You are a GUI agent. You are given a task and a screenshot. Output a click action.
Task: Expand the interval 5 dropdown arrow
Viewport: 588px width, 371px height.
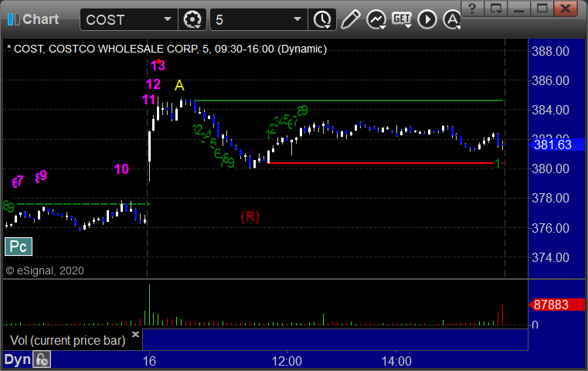tap(297, 19)
